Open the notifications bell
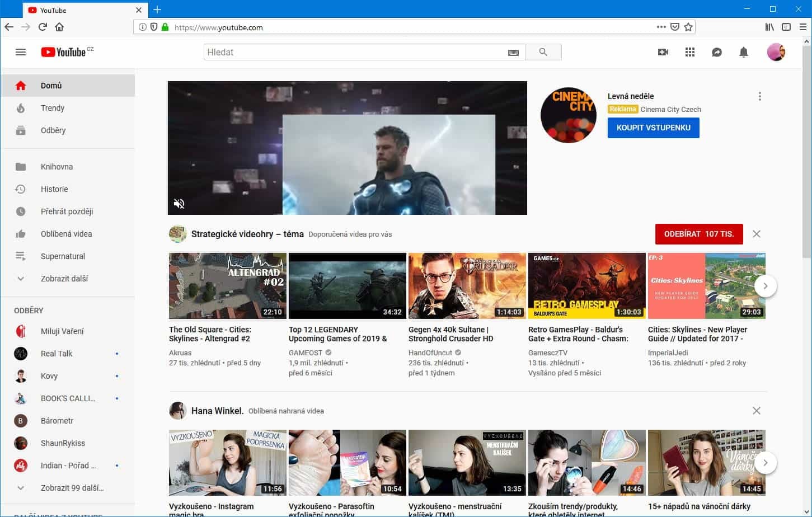Image resolution: width=812 pixels, height=517 pixels. pos(744,52)
